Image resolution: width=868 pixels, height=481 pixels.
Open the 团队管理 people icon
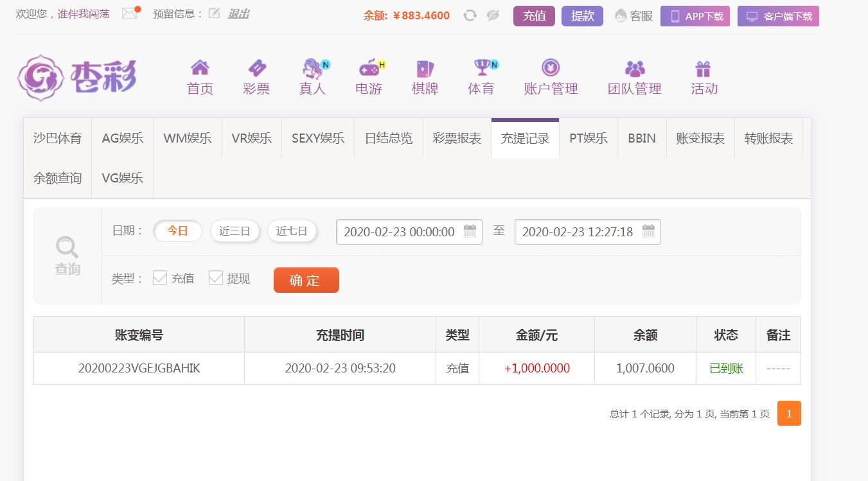coord(635,67)
